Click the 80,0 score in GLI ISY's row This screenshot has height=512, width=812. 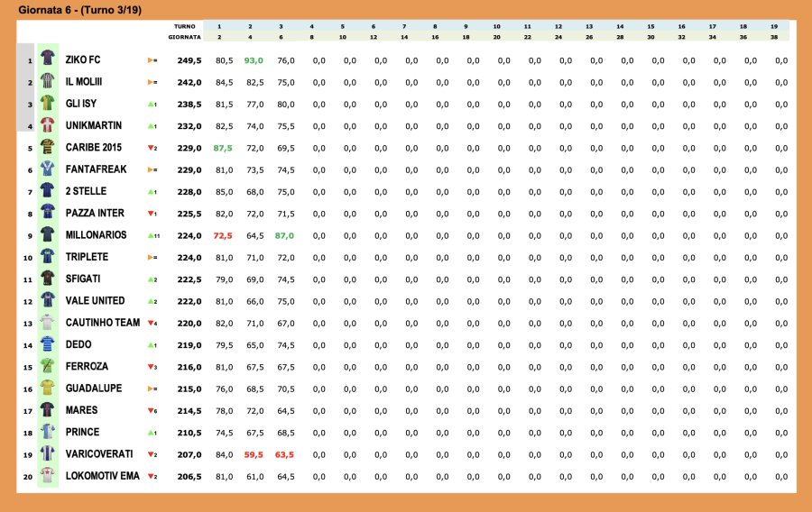pyautogui.click(x=286, y=105)
